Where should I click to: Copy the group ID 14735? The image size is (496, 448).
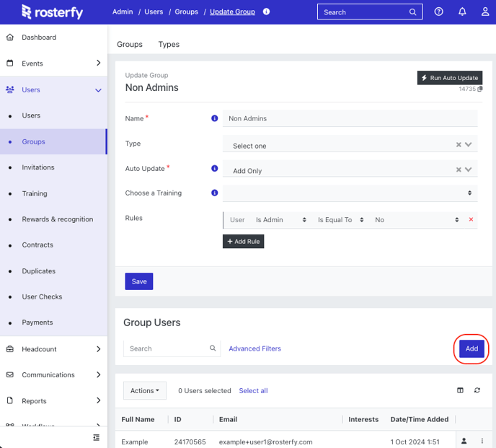pyautogui.click(x=482, y=89)
